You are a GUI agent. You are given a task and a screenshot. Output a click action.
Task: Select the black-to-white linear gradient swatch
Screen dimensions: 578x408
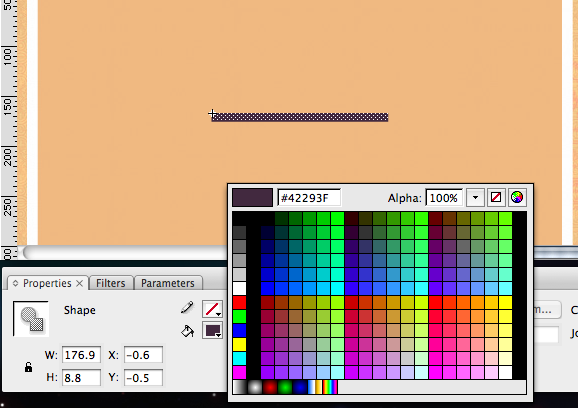[240, 387]
